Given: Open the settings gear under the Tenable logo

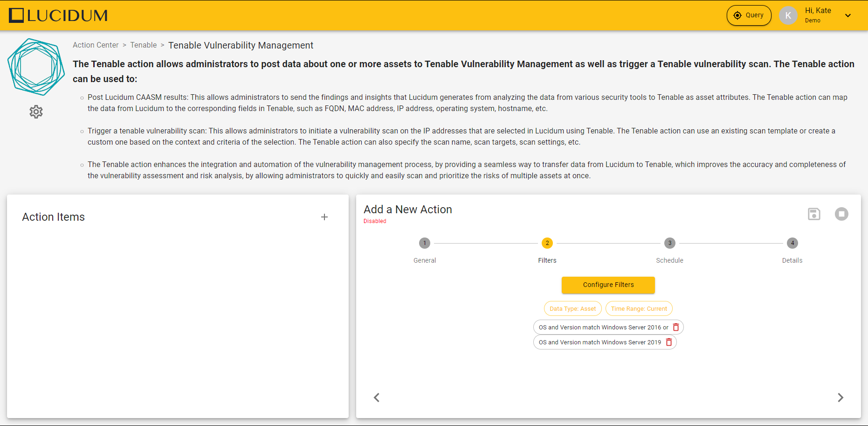Looking at the screenshot, I should pyautogui.click(x=36, y=112).
